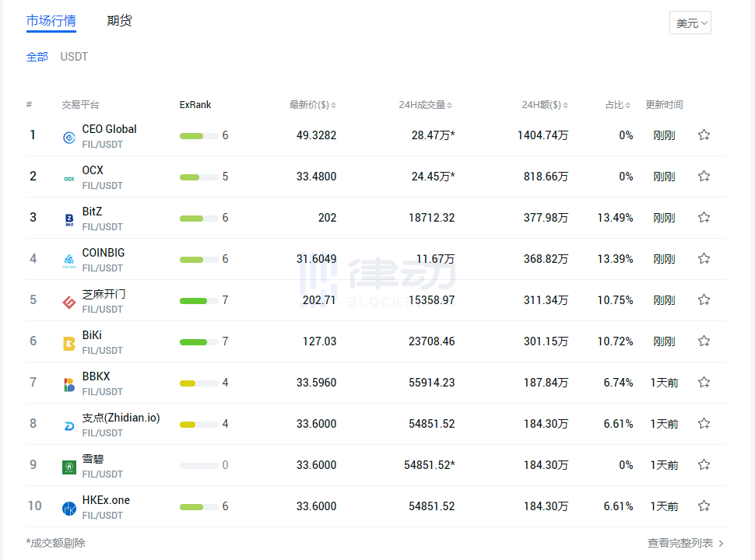Star the HKEx.one row

click(704, 506)
